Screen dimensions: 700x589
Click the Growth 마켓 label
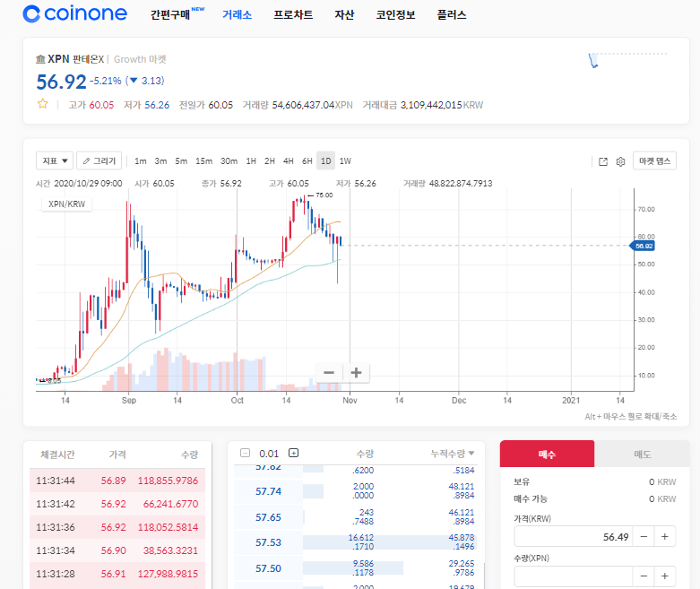pyautogui.click(x=140, y=59)
